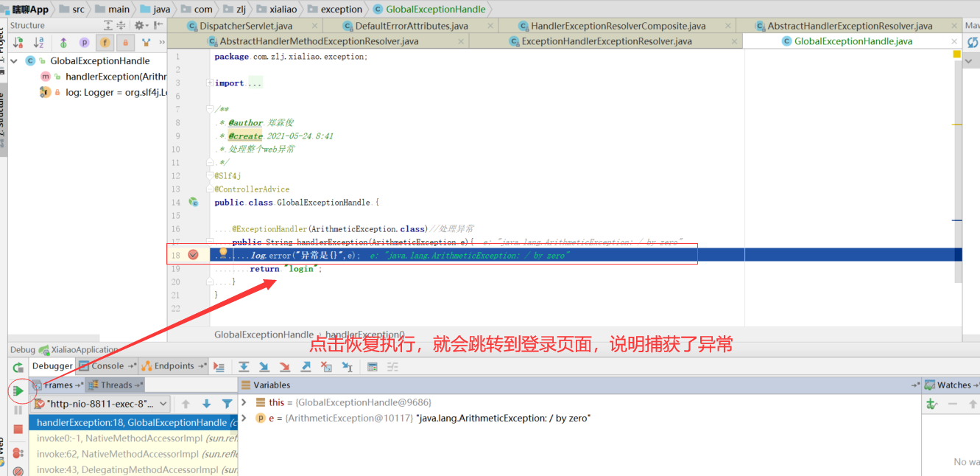Click the Pause Program icon
980x476 pixels.
(18, 410)
